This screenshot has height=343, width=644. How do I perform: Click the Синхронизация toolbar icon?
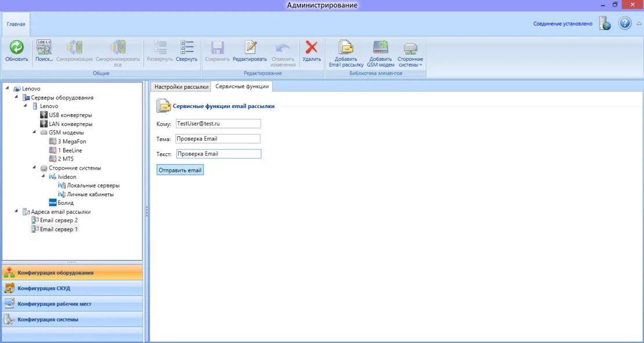[x=75, y=47]
